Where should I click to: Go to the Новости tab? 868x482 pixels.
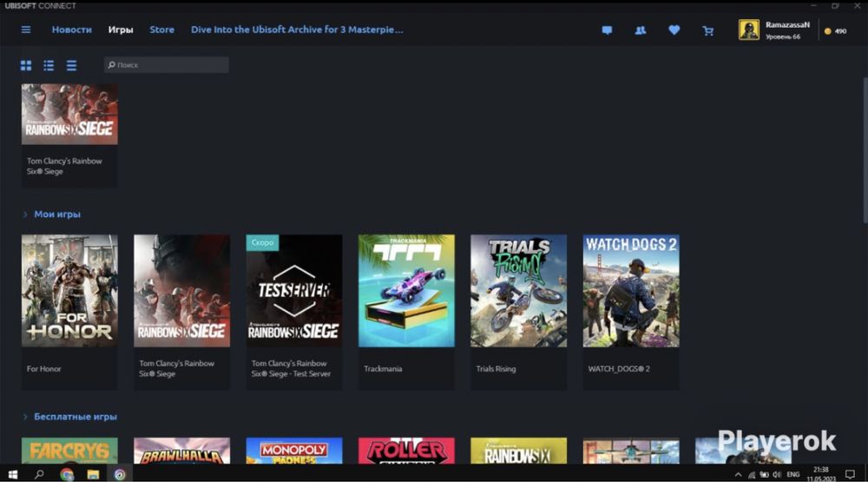pyautogui.click(x=72, y=30)
